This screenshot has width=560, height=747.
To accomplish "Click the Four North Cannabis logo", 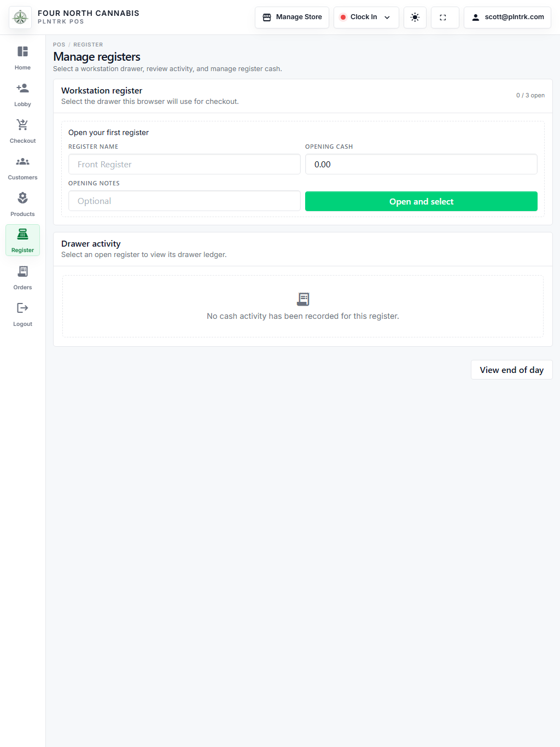I will pos(20,17).
